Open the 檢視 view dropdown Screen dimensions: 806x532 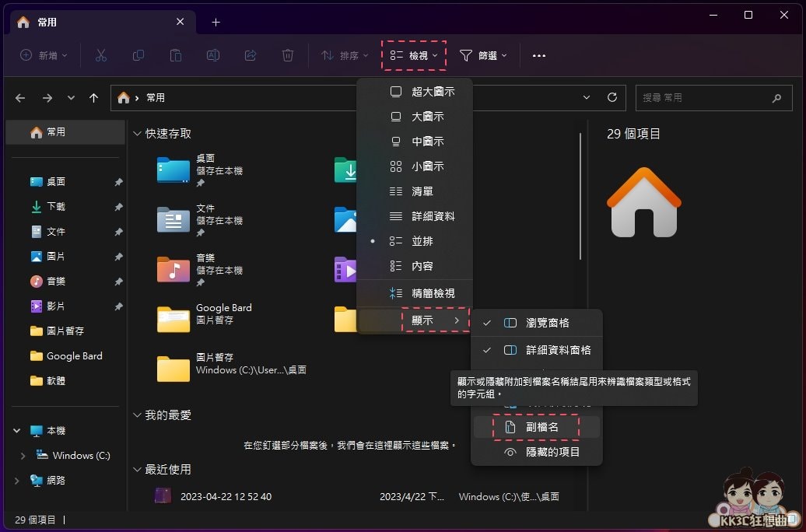[414, 55]
